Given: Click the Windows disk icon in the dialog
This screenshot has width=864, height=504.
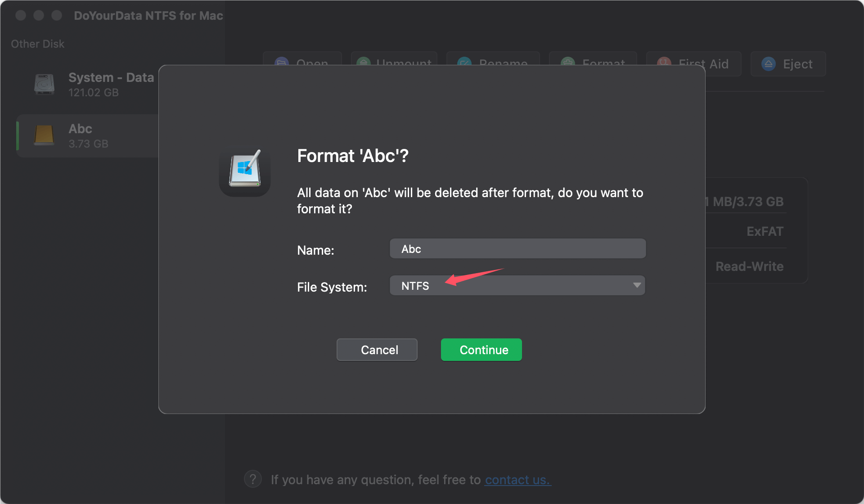Looking at the screenshot, I should tap(245, 171).
